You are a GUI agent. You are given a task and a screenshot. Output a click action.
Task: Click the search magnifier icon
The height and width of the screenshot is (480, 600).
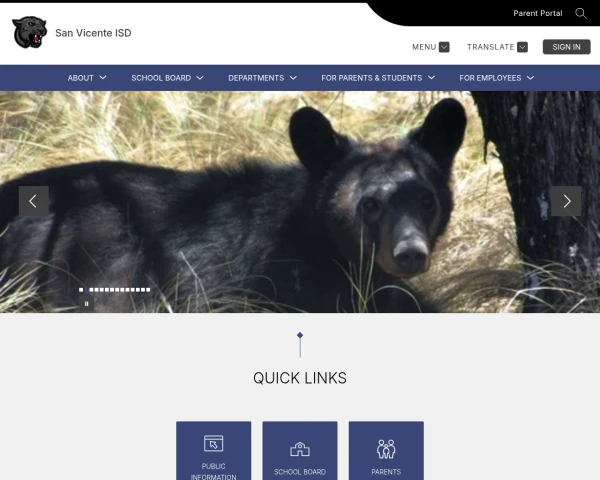click(581, 13)
